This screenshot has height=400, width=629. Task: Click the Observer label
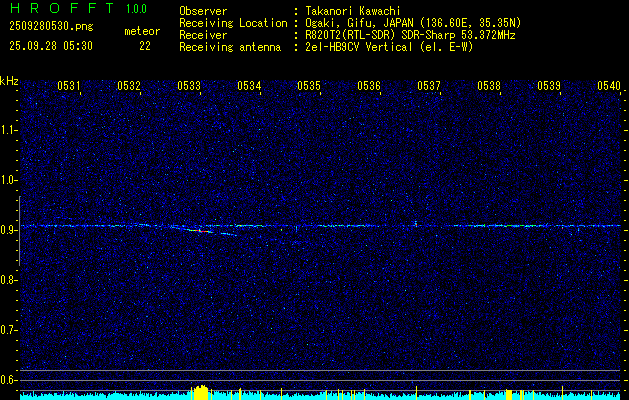click(x=203, y=11)
